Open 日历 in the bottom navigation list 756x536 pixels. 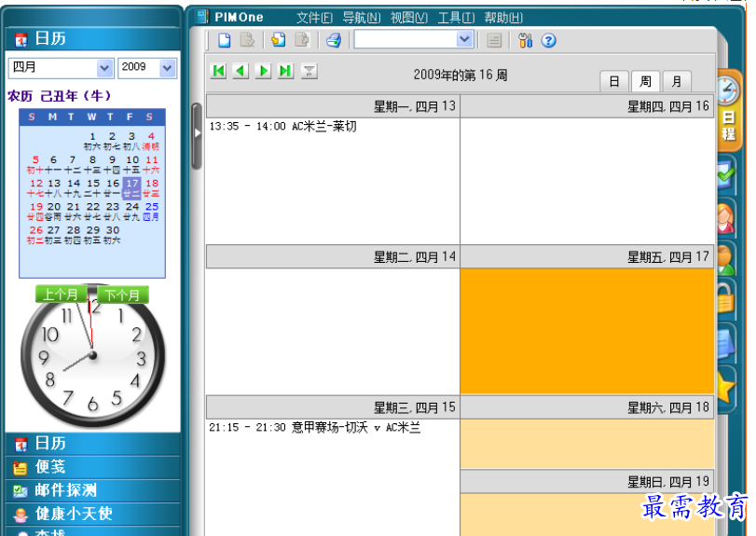(x=92, y=444)
